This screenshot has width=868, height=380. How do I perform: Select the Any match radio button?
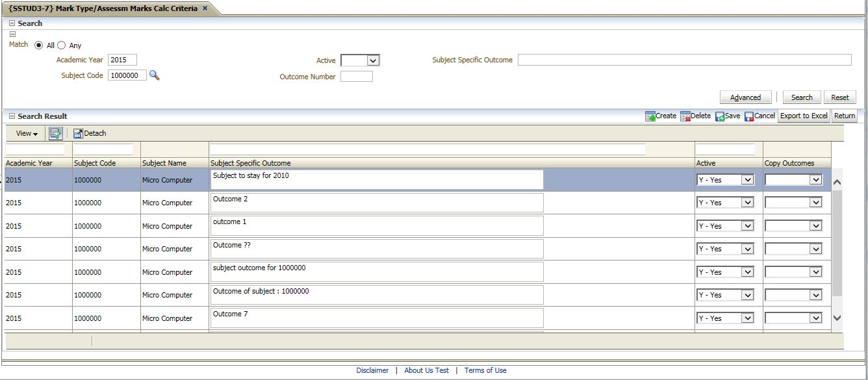pos(62,45)
